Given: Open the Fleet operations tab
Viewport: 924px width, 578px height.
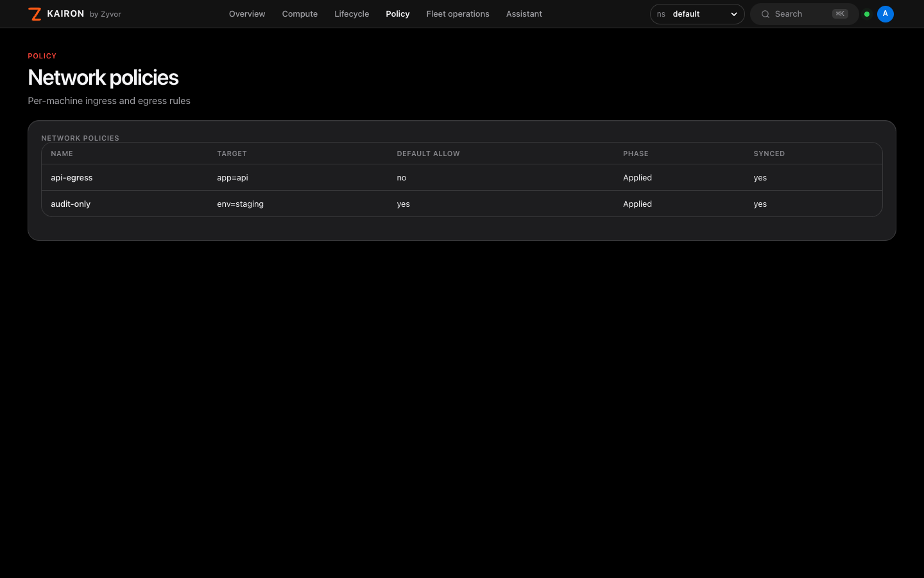Looking at the screenshot, I should pos(458,14).
